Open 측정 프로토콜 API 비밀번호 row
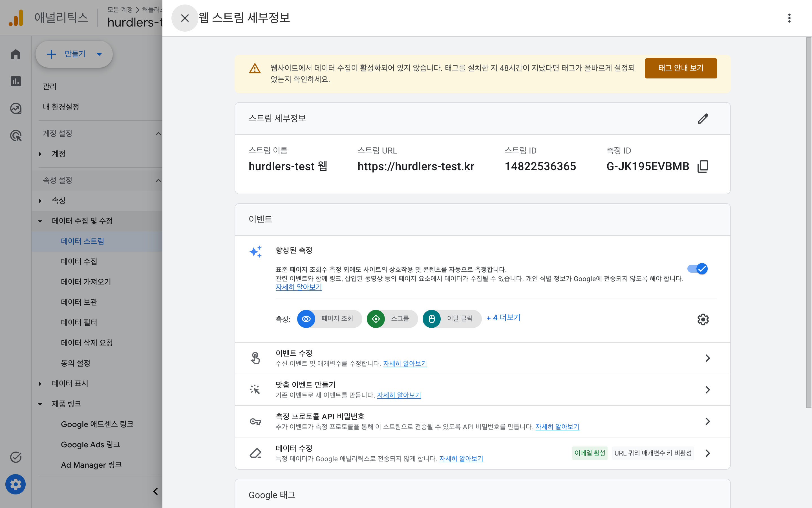This screenshot has width=812, height=508. pyautogui.click(x=482, y=421)
